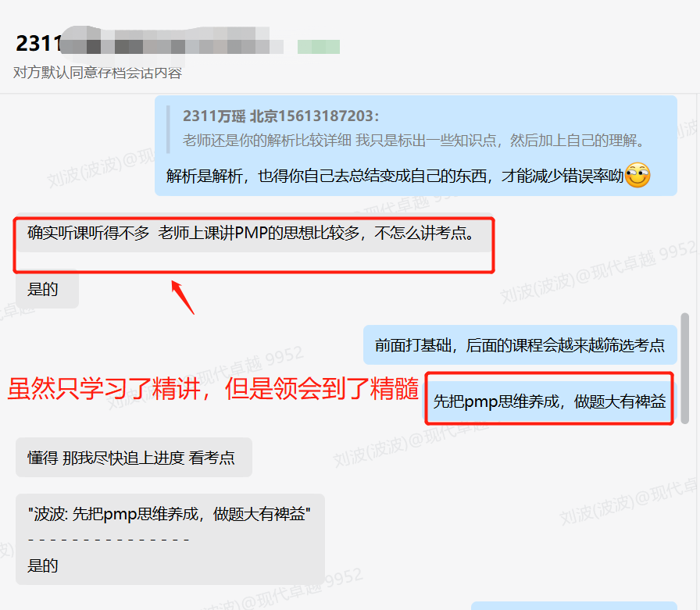
Task: Click the last '是的' text in the quoted reply bubble
Action: (43, 565)
